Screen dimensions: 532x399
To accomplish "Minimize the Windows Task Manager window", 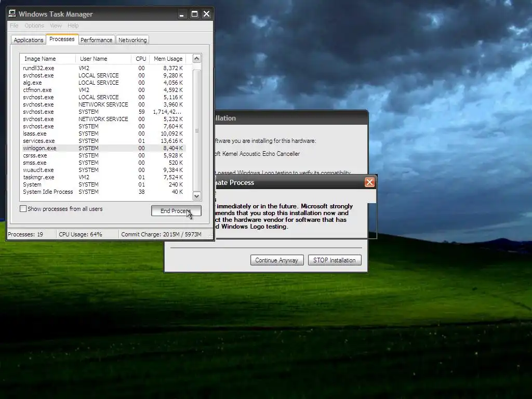I will tap(181, 14).
